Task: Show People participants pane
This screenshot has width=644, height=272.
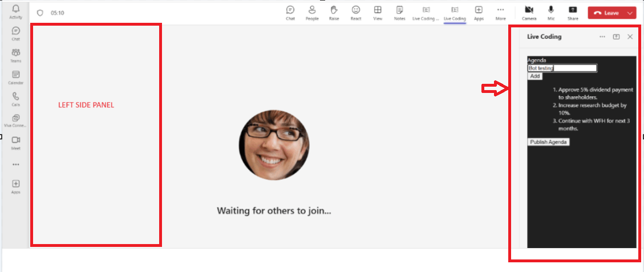Action: click(312, 13)
